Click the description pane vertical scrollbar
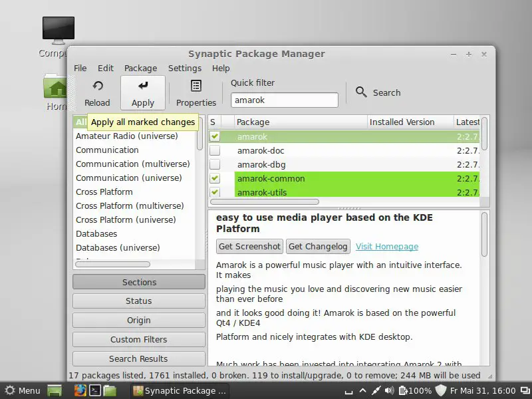 point(485,235)
